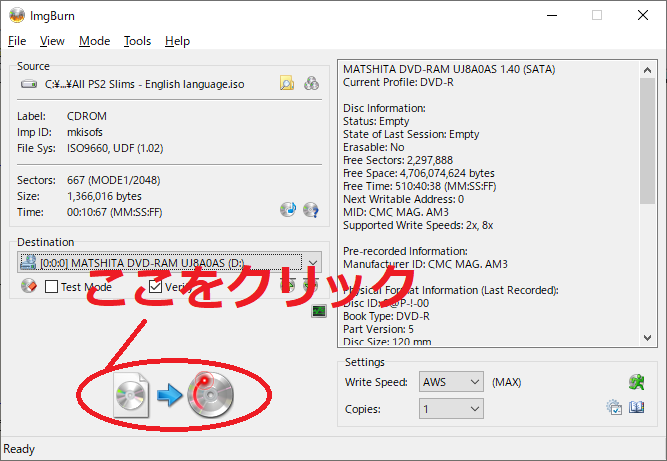Click the disc with music note icon

click(288, 209)
